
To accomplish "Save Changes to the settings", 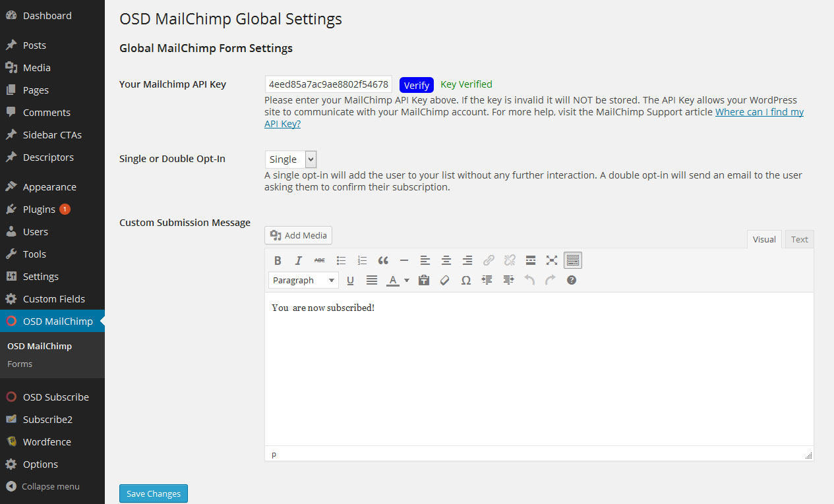I will pos(154,493).
